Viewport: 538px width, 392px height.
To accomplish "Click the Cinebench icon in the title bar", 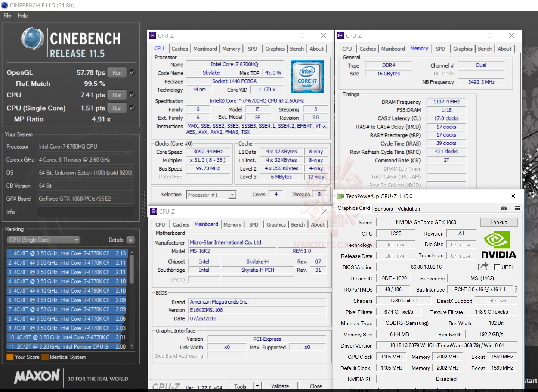I will coord(5,5).
